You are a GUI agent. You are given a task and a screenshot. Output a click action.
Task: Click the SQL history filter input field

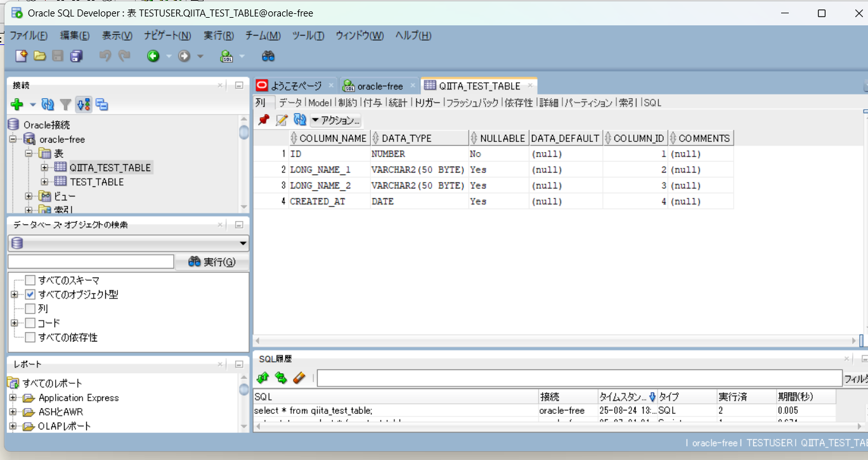pyautogui.click(x=571, y=379)
